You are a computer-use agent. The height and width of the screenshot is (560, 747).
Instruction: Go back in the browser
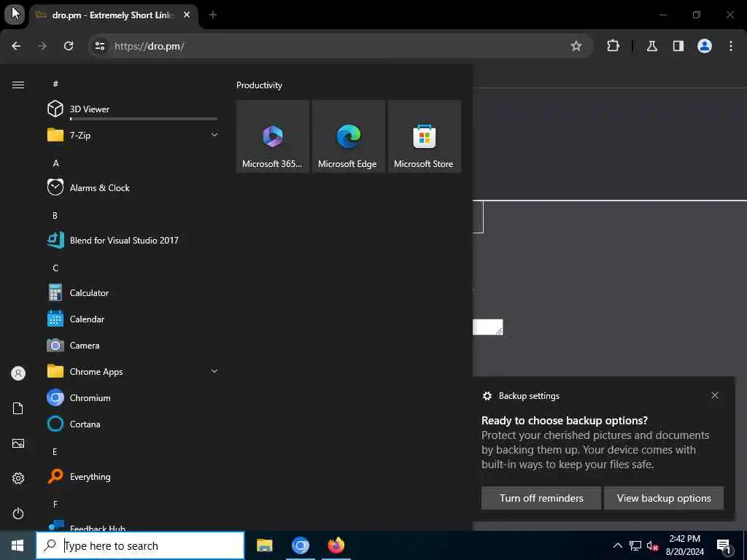coord(16,46)
